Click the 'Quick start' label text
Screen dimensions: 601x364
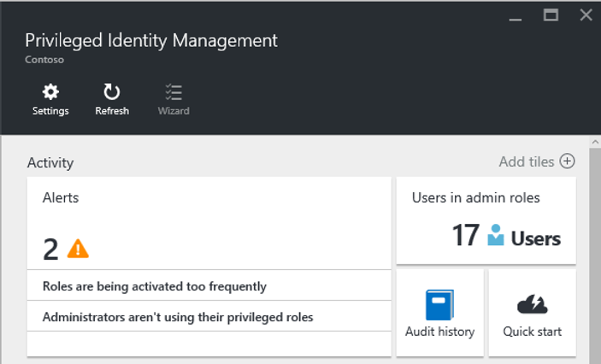[x=533, y=332]
